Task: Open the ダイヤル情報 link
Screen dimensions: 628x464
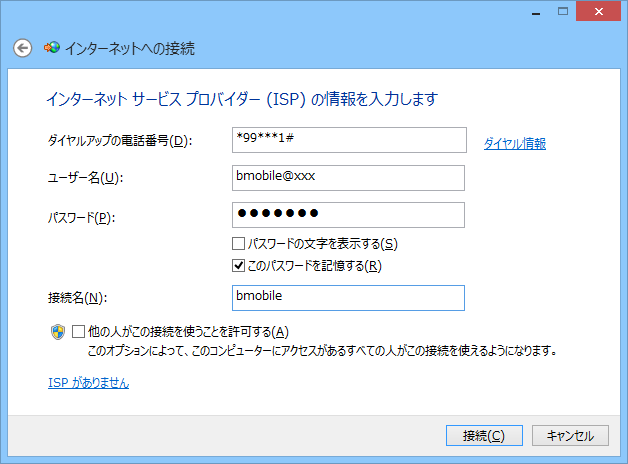Action: (514, 143)
